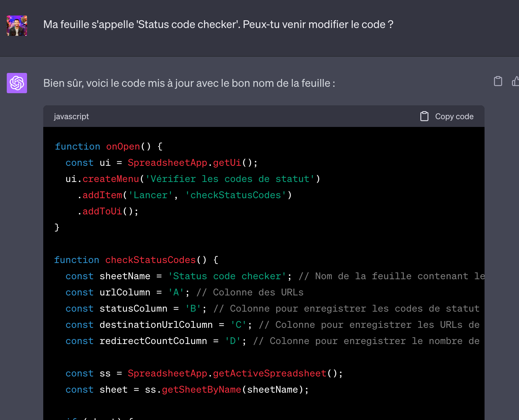
Task: Click the clipboard icon in the code header
Action: [424, 116]
